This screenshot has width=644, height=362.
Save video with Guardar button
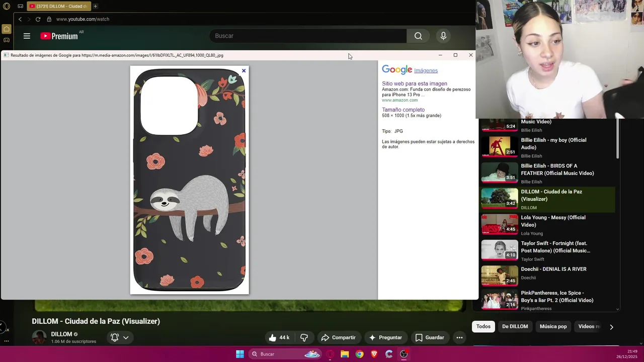pyautogui.click(x=430, y=337)
